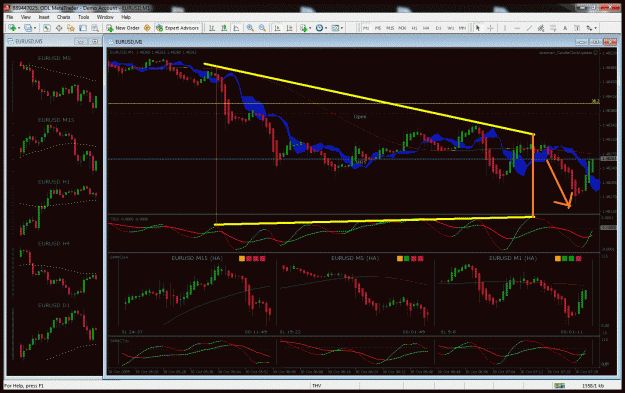Expand the New Chart dropdown arrow
The width and height of the screenshot is (625, 393).
[19, 28]
